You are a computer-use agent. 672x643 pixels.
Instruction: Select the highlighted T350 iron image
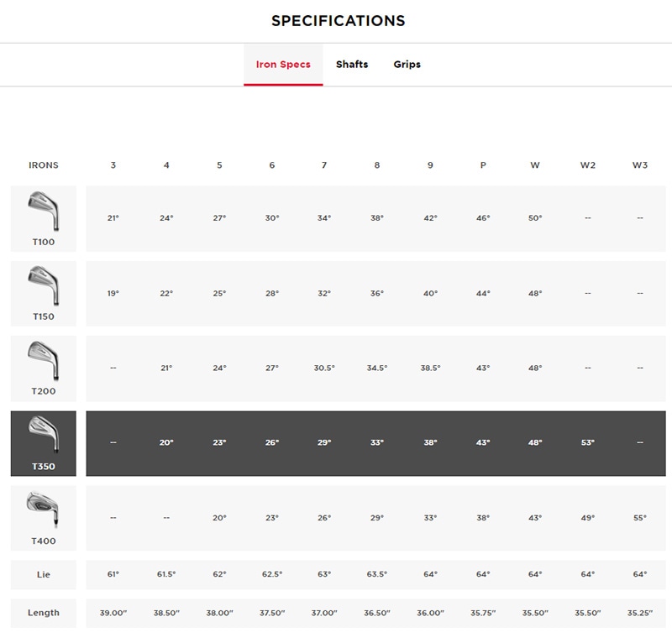[43, 436]
